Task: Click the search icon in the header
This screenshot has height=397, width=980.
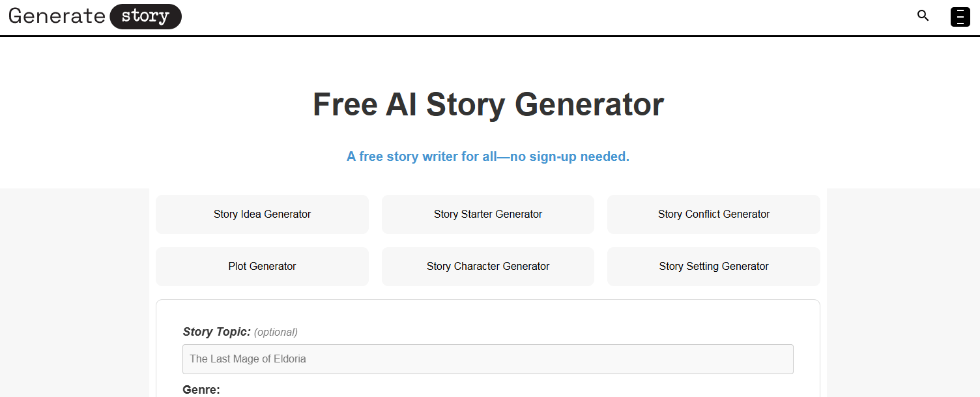Action: click(x=923, y=16)
